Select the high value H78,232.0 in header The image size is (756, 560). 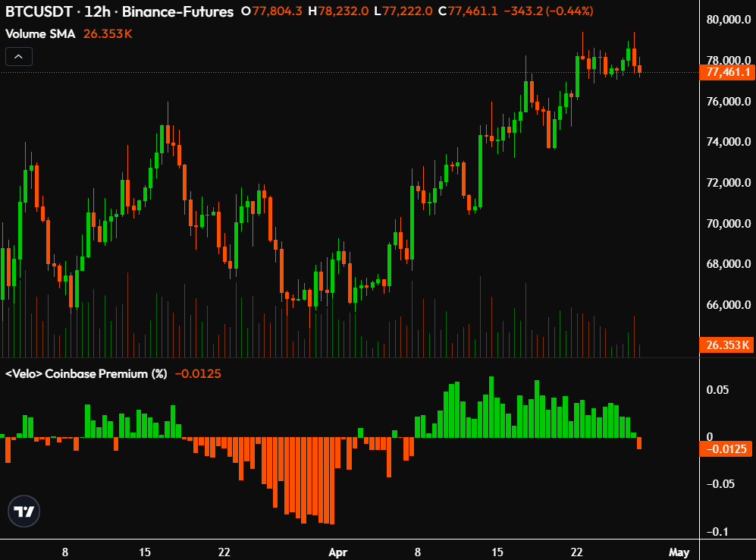pos(338,11)
